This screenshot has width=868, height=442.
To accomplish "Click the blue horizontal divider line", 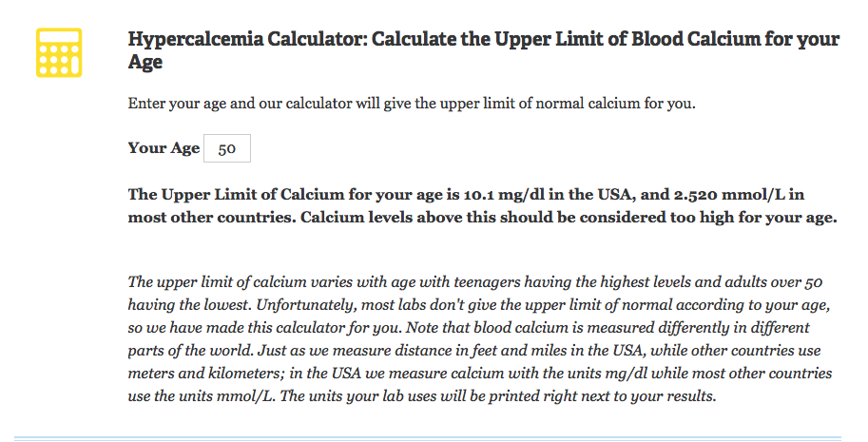I will (428, 438).
